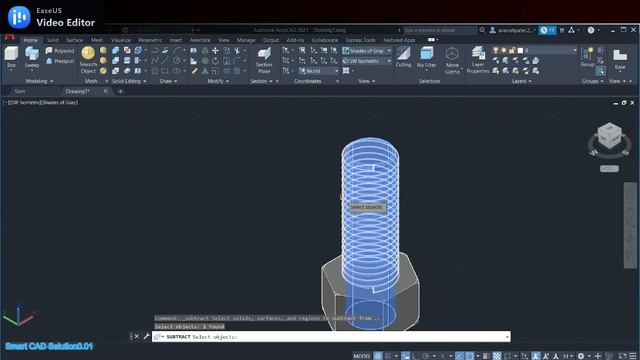Open the Shades of Gray visual style dropdown
The width and height of the screenshot is (640, 360).
pyautogui.click(x=367, y=51)
